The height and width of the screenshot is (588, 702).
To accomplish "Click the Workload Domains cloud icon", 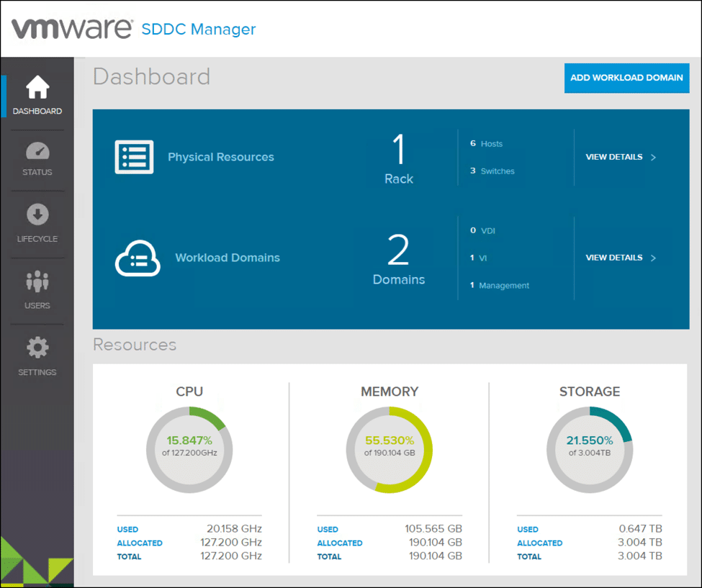I will [137, 258].
